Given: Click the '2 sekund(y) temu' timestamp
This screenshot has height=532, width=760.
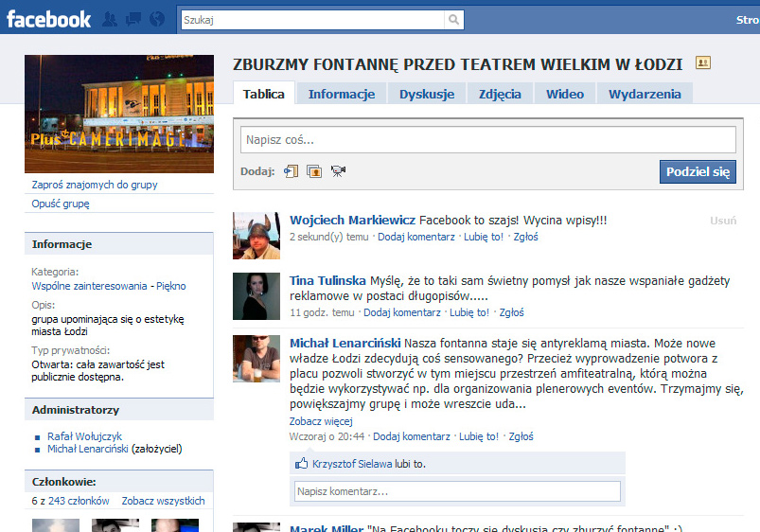Looking at the screenshot, I should 329,237.
